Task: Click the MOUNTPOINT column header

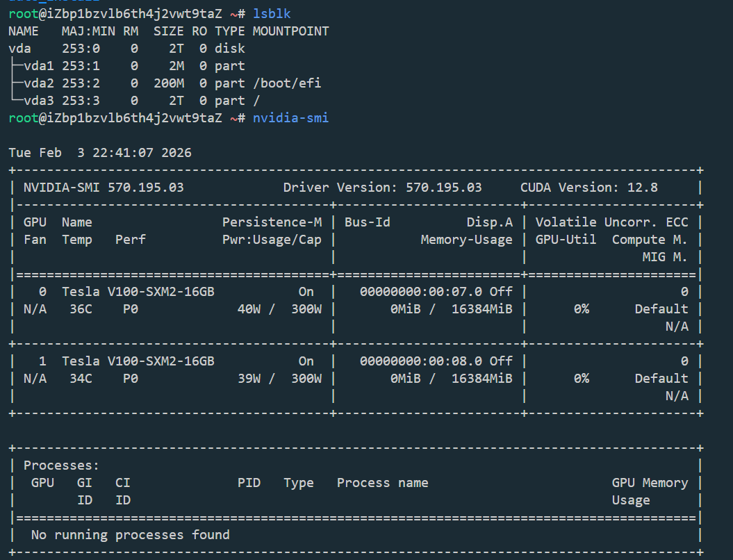Action: pos(290,31)
